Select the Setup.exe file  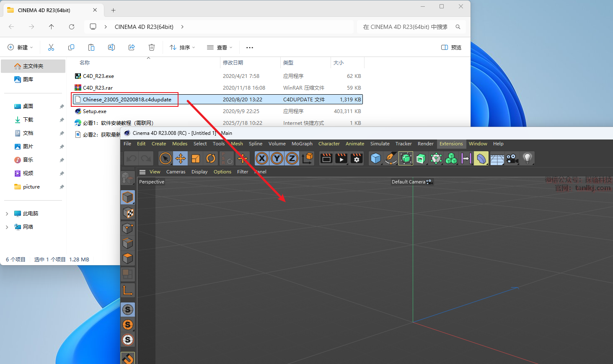point(95,111)
